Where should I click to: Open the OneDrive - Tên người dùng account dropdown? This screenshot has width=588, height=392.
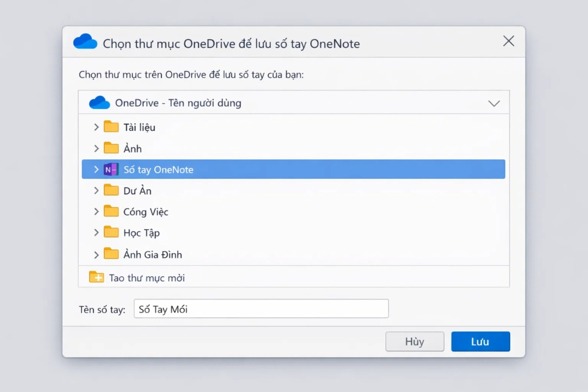(494, 103)
